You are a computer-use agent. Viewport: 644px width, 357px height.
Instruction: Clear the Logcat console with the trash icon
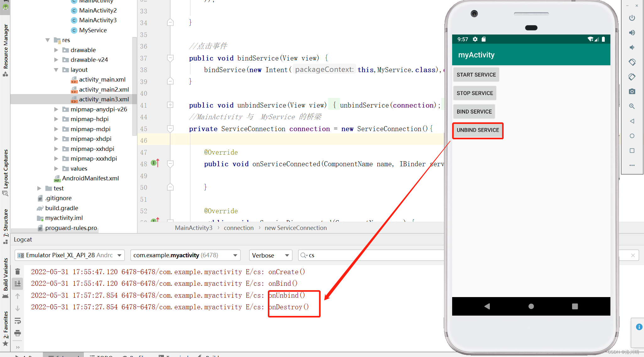(x=18, y=271)
